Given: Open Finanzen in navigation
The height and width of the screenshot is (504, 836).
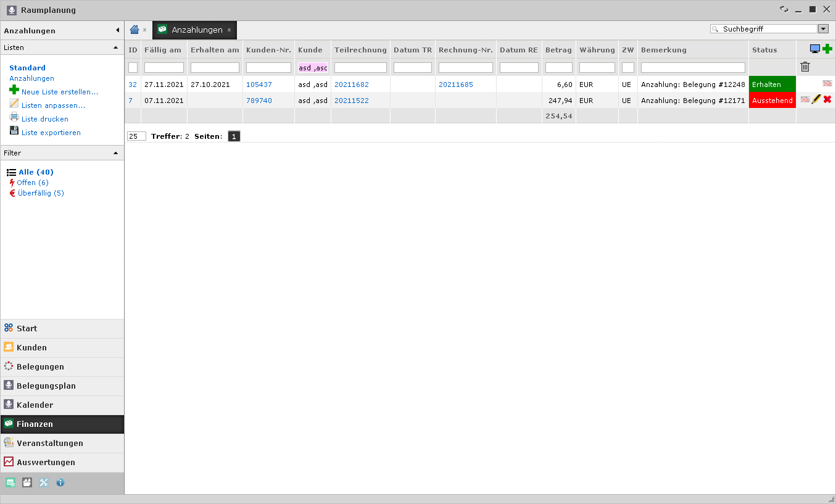Looking at the screenshot, I should (x=62, y=424).
